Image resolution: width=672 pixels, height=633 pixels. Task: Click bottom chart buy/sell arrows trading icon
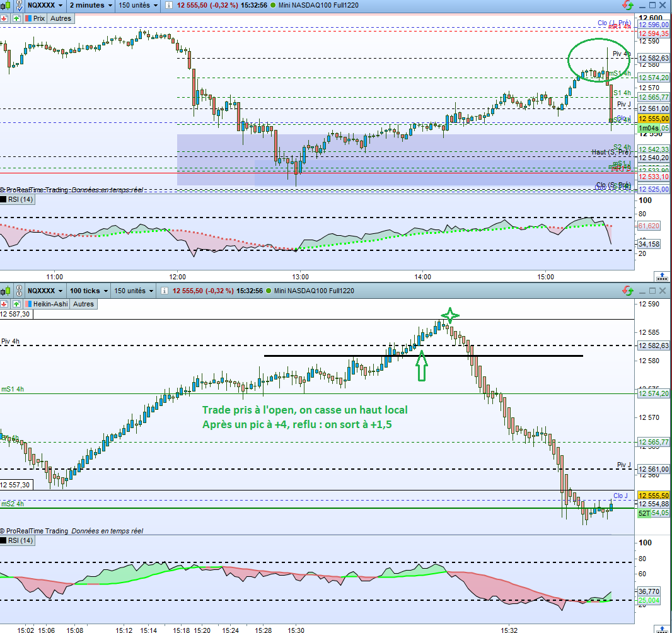[628, 291]
